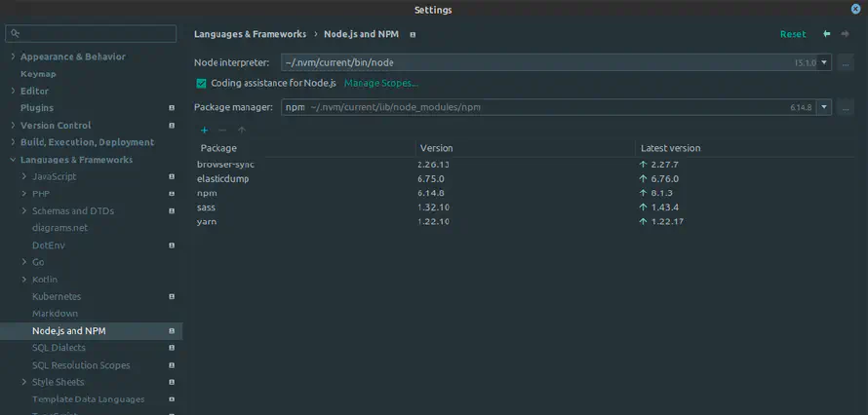Screen dimensions: 868x415
Task: Select Node.js and NPM tree item
Action: pyautogui.click(x=91, y=331)
